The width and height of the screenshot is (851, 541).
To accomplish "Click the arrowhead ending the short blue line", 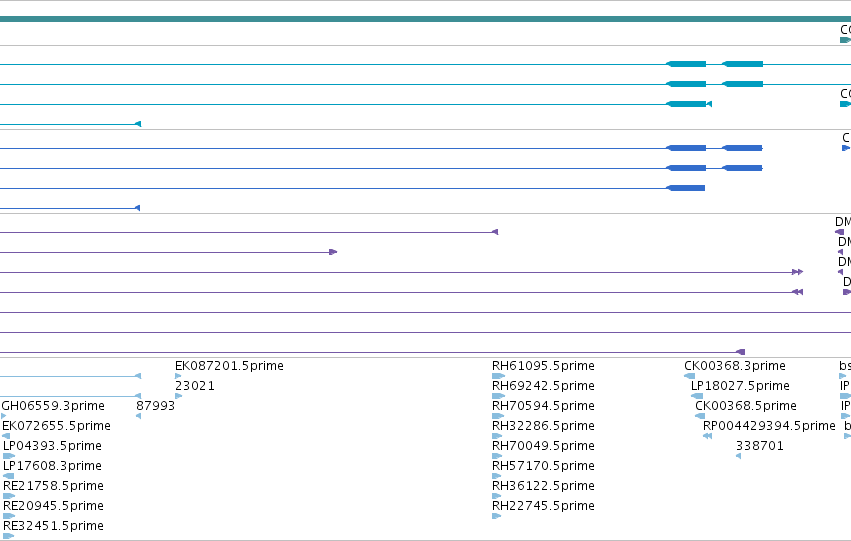I will [x=137, y=208].
